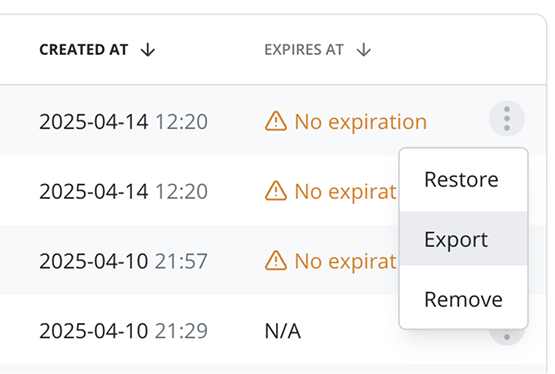Click the N/A expiration value
Image resolution: width=555 pixels, height=374 pixels.
[283, 332]
